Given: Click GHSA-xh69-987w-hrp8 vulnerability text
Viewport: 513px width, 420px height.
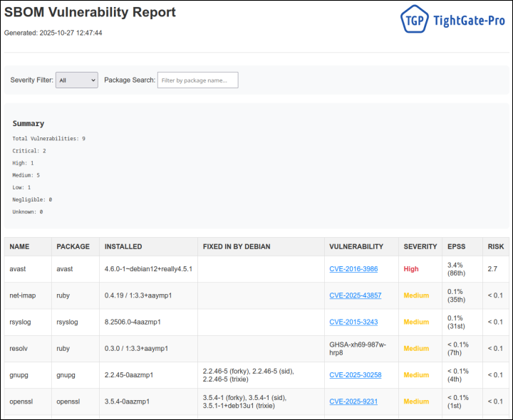Looking at the screenshot, I should click(x=358, y=348).
